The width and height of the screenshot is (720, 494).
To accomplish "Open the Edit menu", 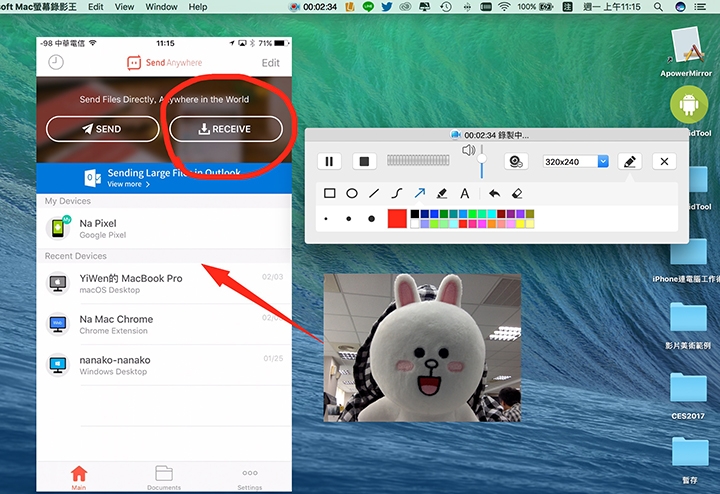I will coord(96,7).
